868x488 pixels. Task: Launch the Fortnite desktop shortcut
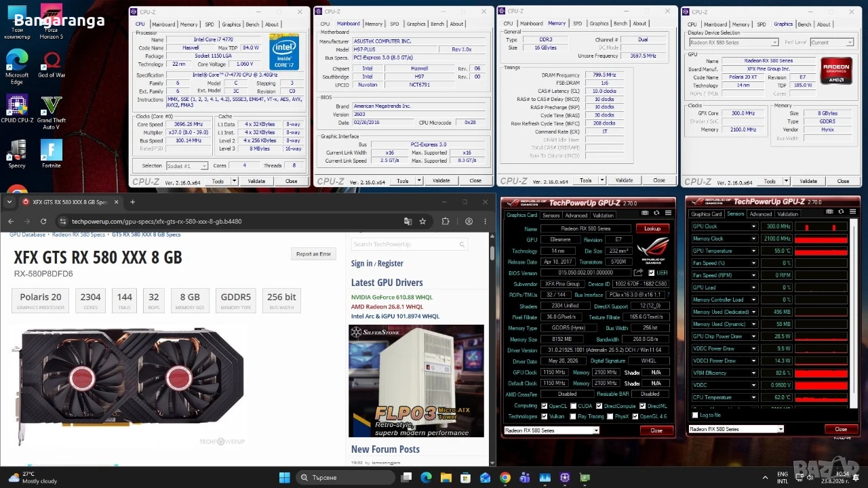tap(51, 153)
